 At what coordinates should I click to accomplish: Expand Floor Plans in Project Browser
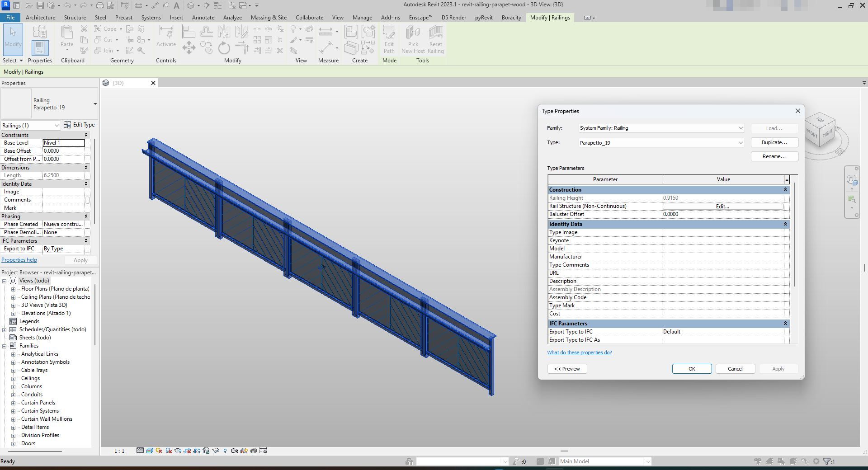tap(14, 289)
